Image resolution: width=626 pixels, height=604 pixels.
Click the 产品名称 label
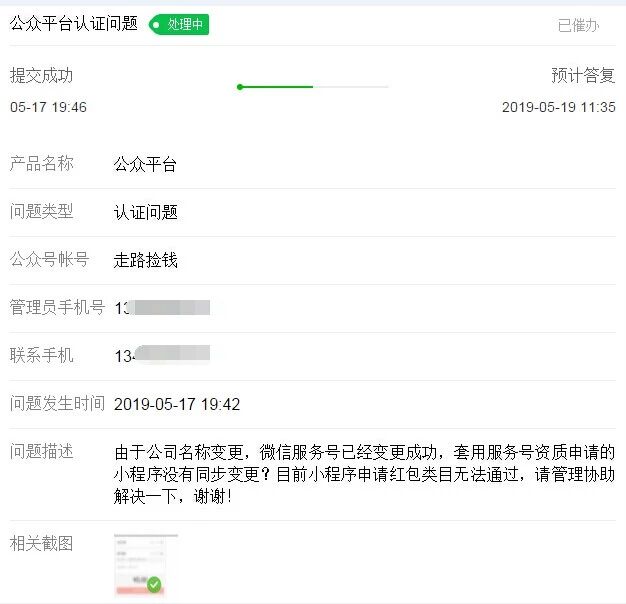(x=42, y=163)
